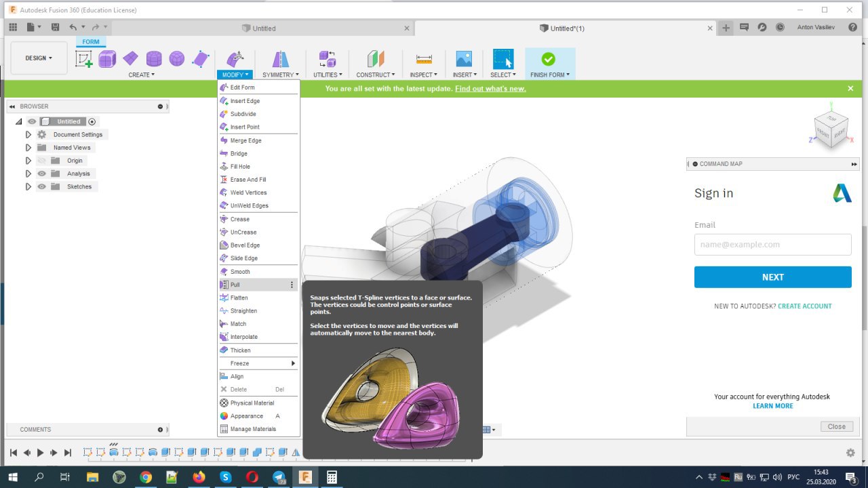Select Weld Vertices in the Modify menu

point(258,192)
